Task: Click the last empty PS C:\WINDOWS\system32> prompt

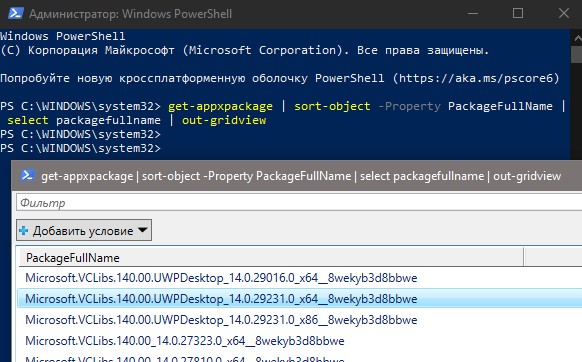Action: 81,148
